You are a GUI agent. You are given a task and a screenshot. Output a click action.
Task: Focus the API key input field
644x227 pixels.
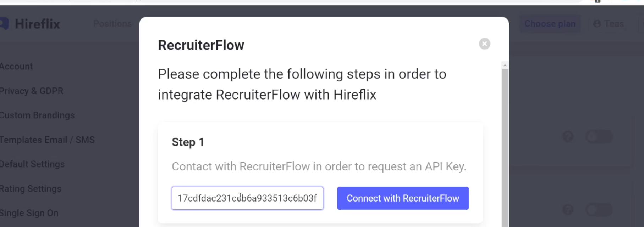[x=247, y=198]
